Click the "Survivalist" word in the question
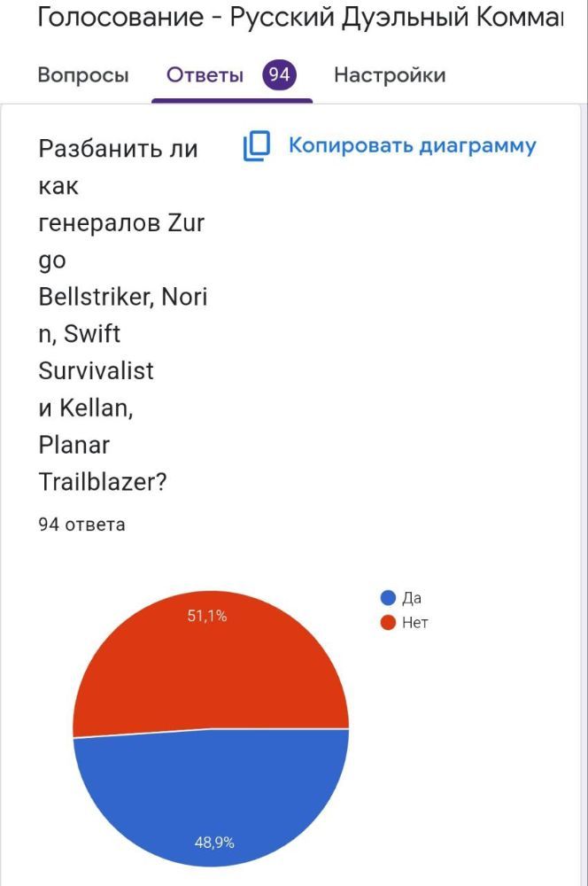The height and width of the screenshot is (886, 588). click(96, 370)
